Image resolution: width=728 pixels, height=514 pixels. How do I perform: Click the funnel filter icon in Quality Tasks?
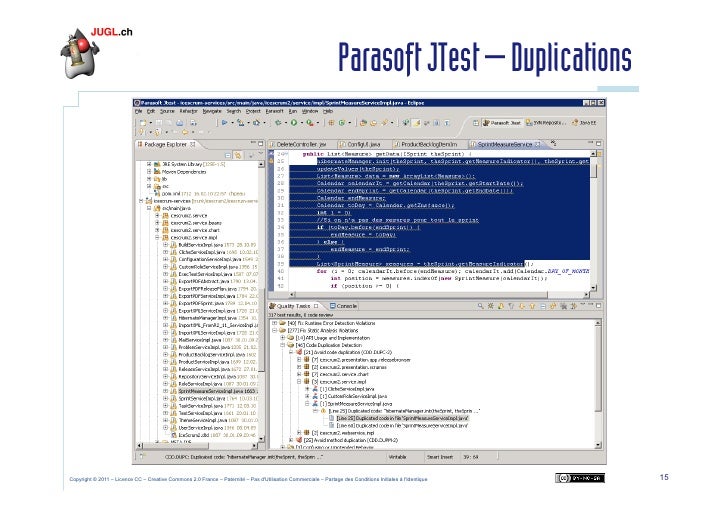511,306
